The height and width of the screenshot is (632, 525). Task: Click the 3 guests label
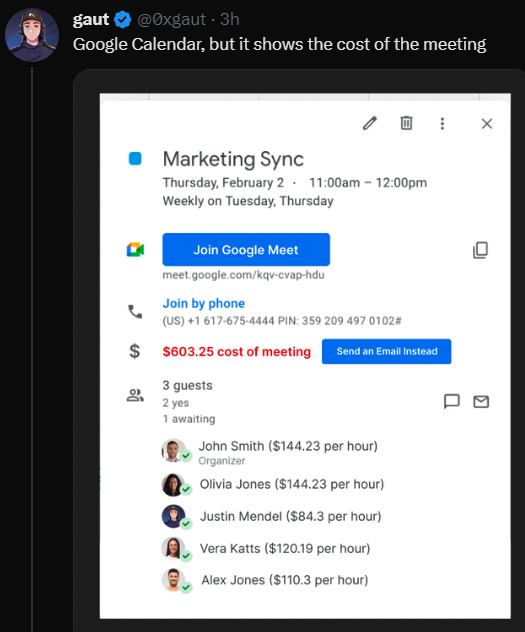(x=187, y=385)
